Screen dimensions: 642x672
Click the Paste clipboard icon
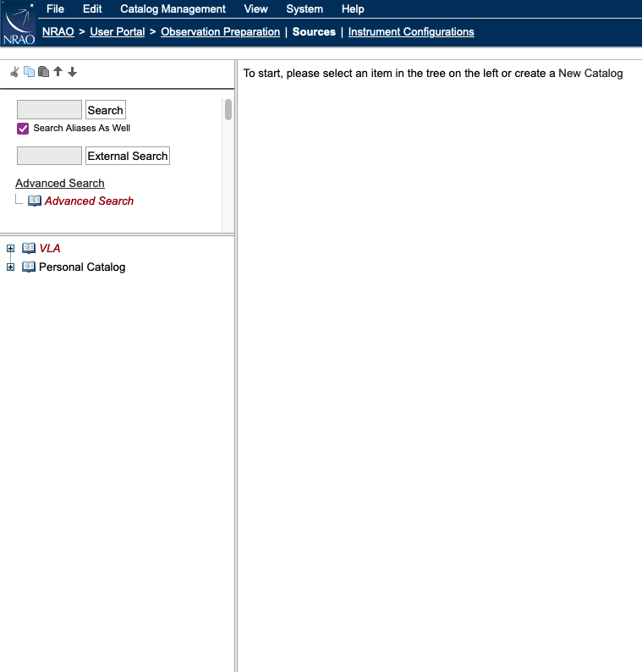[x=43, y=72]
